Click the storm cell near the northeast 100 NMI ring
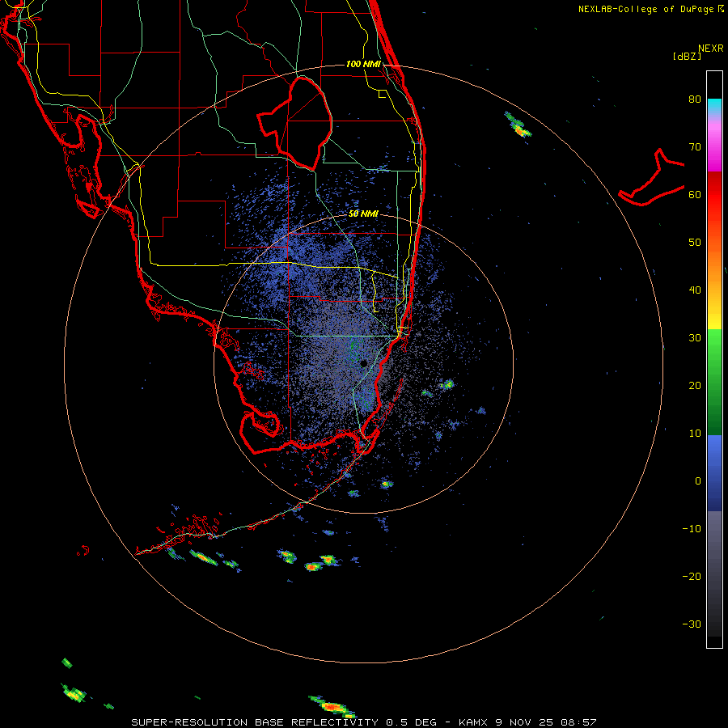The height and width of the screenshot is (728, 728). click(518, 125)
